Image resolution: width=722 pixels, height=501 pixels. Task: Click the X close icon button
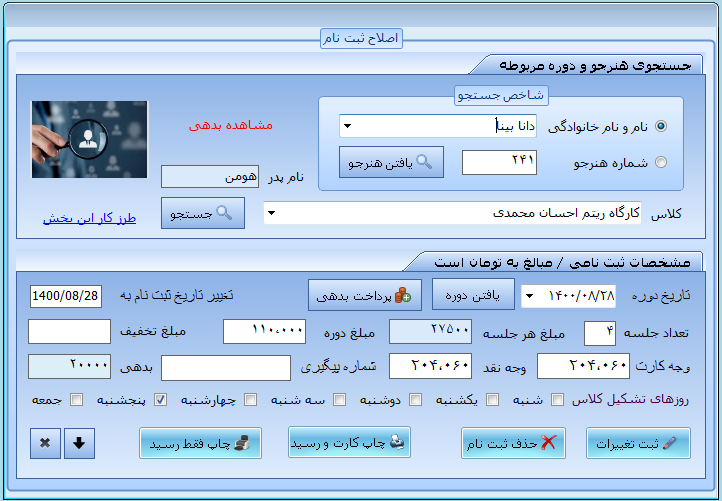point(45,443)
